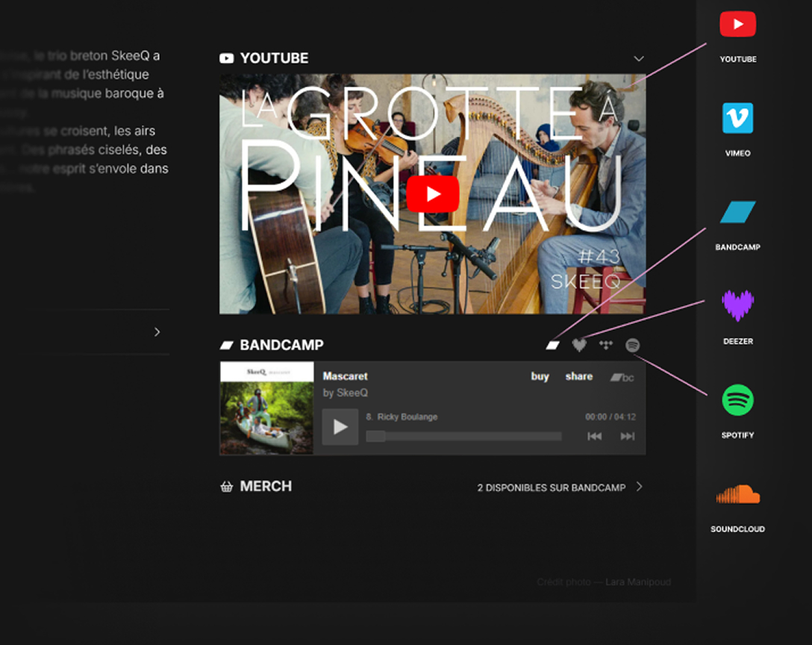Play the La Grotte à Pineau video

[433, 194]
